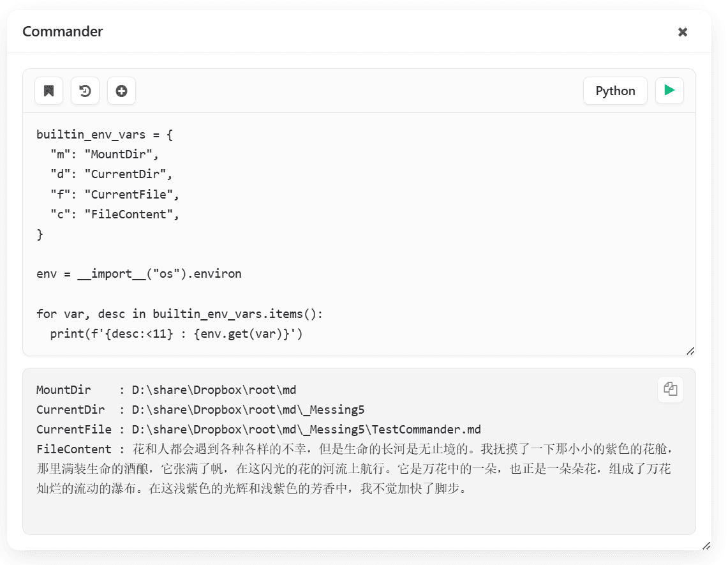
Task: Click the closing brace line in code
Action: (x=40, y=234)
